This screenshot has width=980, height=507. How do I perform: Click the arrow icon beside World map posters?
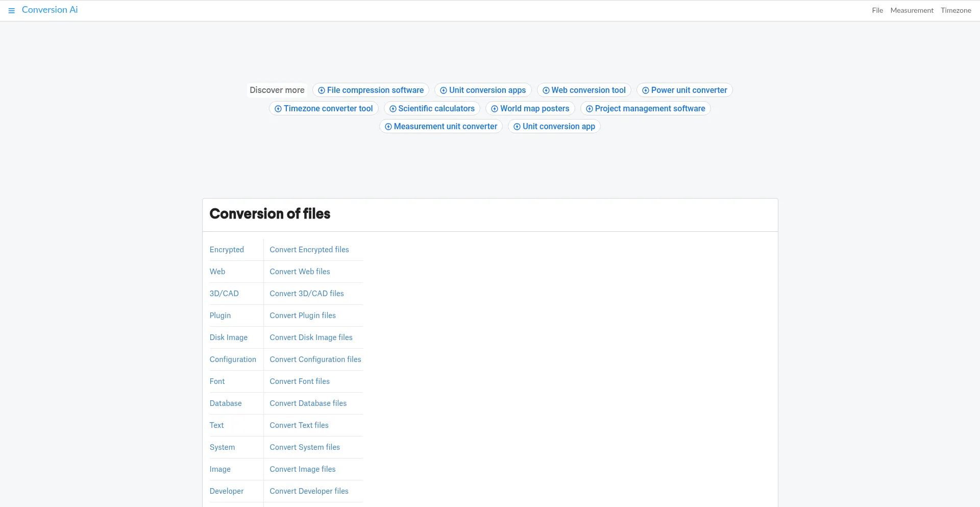(495, 109)
